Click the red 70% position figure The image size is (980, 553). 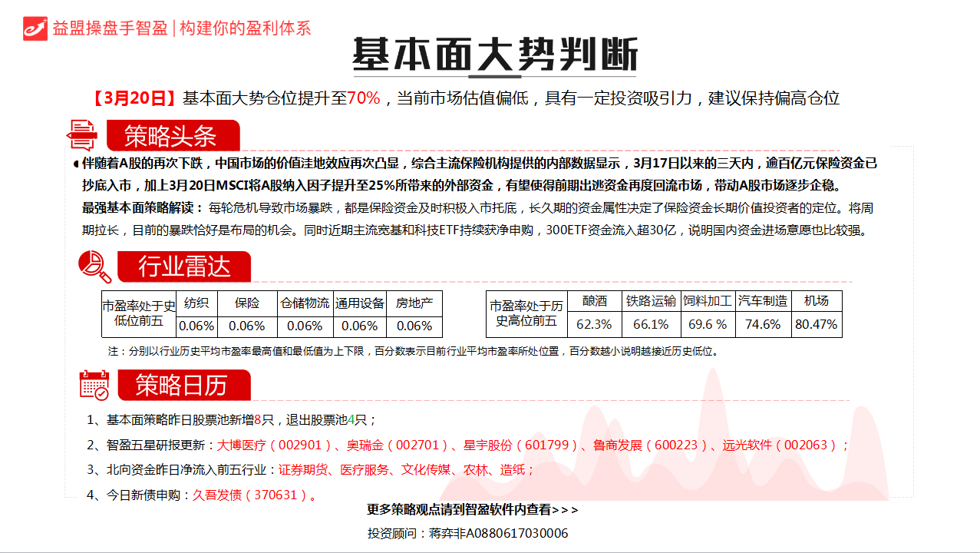tap(364, 98)
